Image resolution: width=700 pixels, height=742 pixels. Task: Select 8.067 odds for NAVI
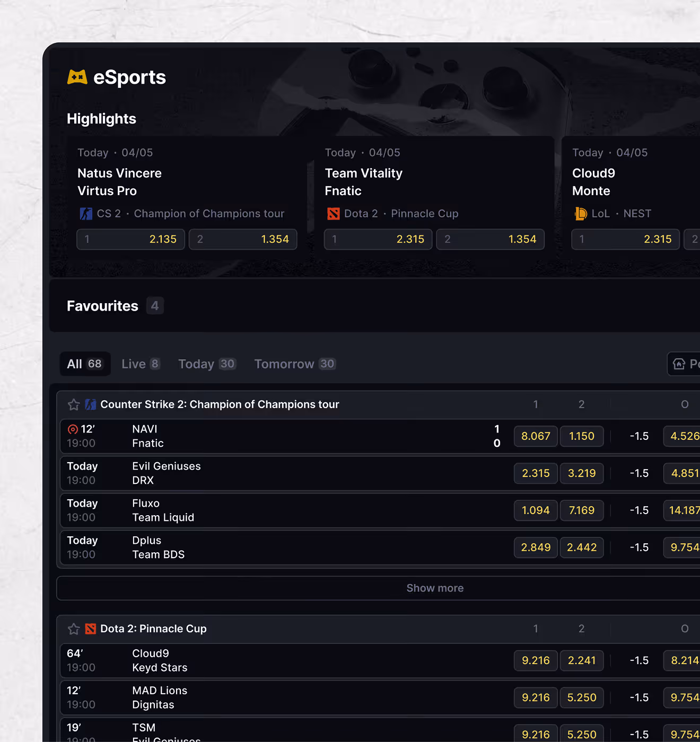click(x=536, y=436)
